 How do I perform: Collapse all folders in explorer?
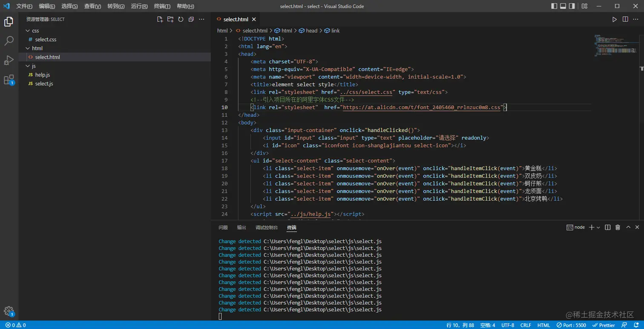pos(191,19)
